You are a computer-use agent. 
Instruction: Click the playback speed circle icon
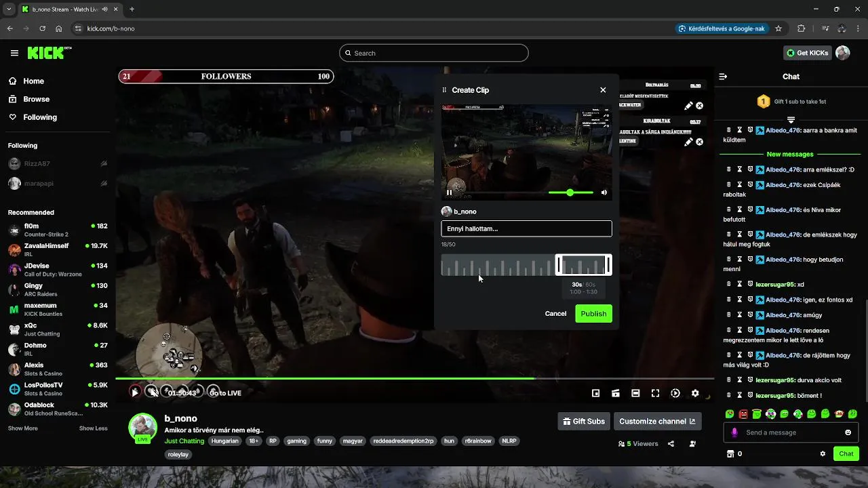click(x=675, y=393)
